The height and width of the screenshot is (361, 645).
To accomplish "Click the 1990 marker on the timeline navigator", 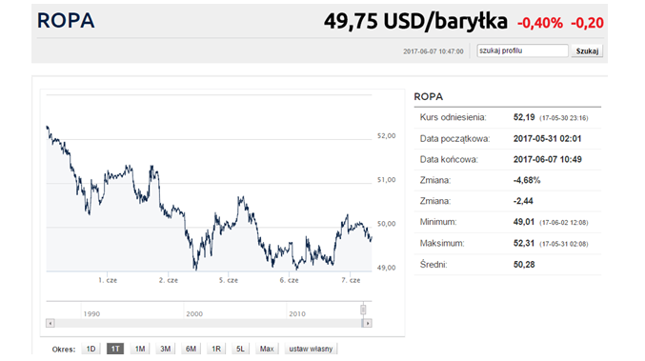I will 91,314.
